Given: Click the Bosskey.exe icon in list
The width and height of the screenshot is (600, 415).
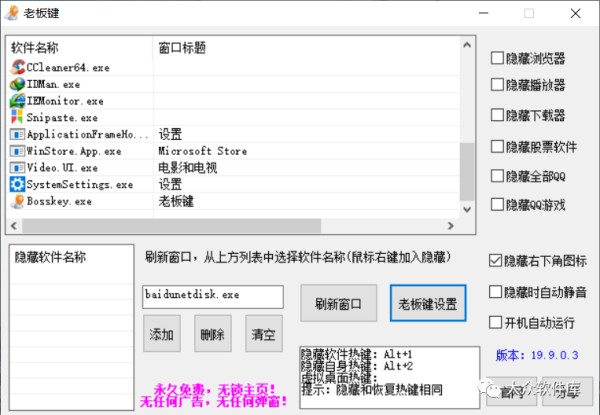Looking at the screenshot, I should pyautogui.click(x=17, y=201).
